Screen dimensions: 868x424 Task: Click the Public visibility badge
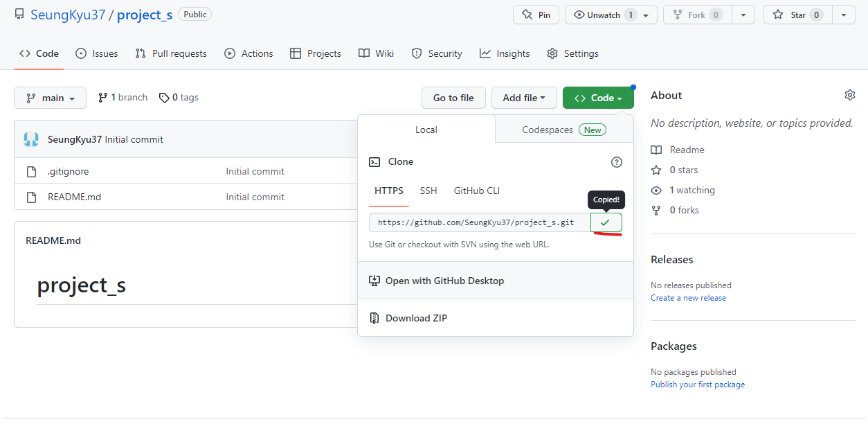195,14
